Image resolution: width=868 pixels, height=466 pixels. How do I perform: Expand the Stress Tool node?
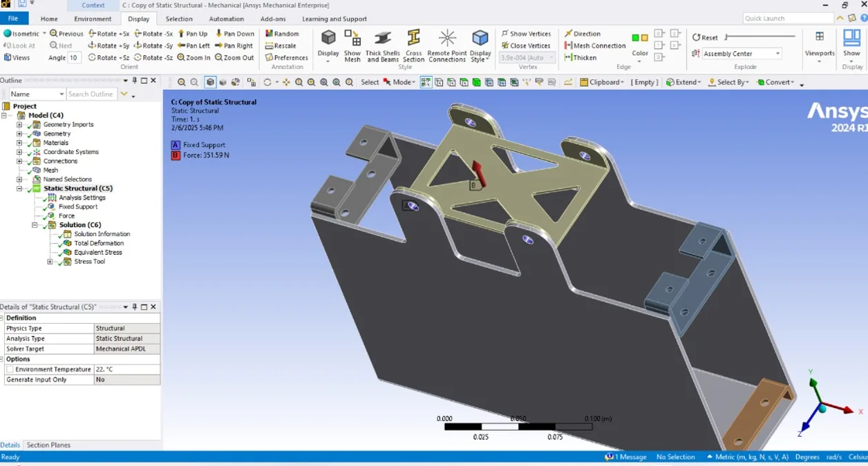tap(50, 262)
